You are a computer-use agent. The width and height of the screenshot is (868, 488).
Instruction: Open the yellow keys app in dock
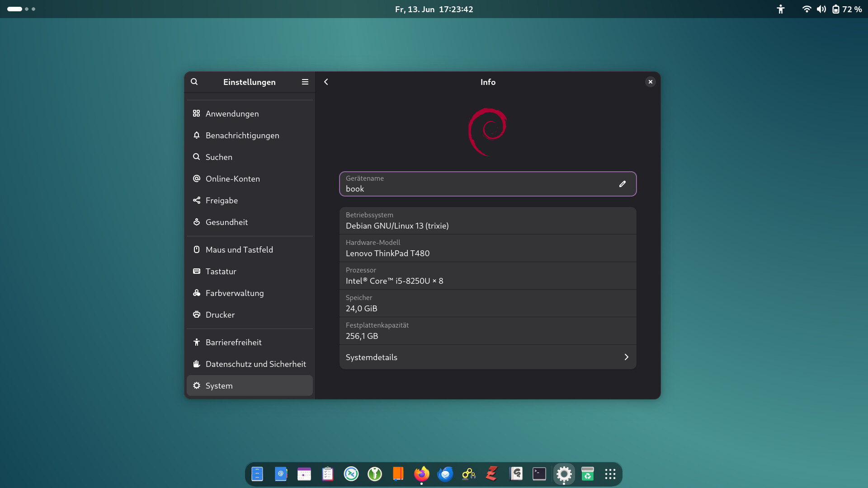[x=469, y=474]
